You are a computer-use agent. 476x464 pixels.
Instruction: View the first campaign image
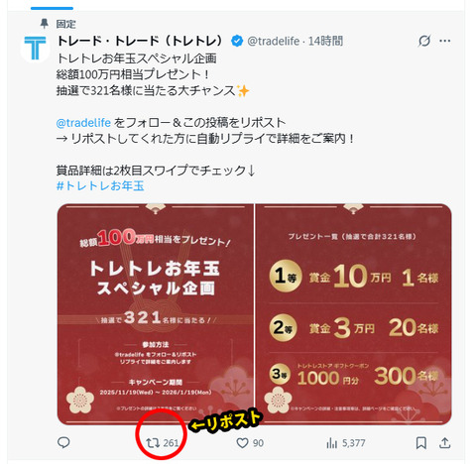(x=156, y=314)
